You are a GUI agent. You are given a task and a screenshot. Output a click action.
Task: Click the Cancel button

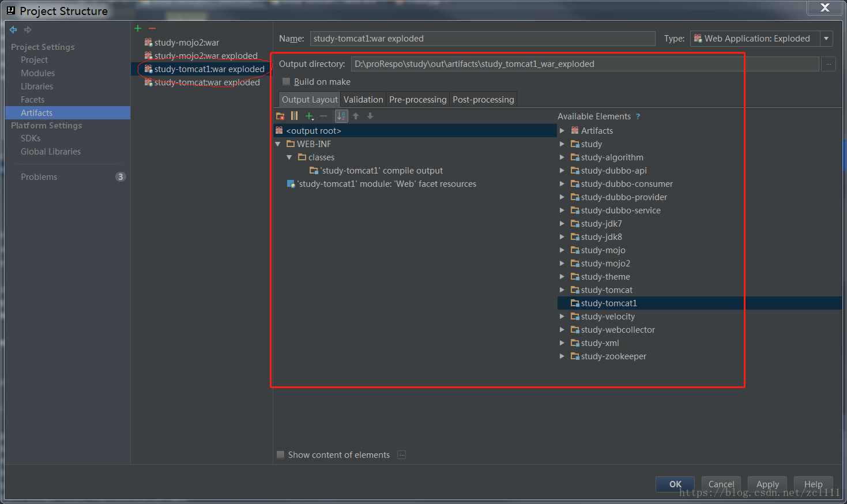721,484
